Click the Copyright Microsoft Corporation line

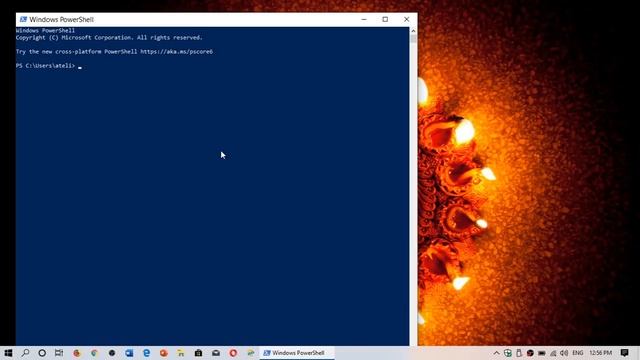pos(109,38)
